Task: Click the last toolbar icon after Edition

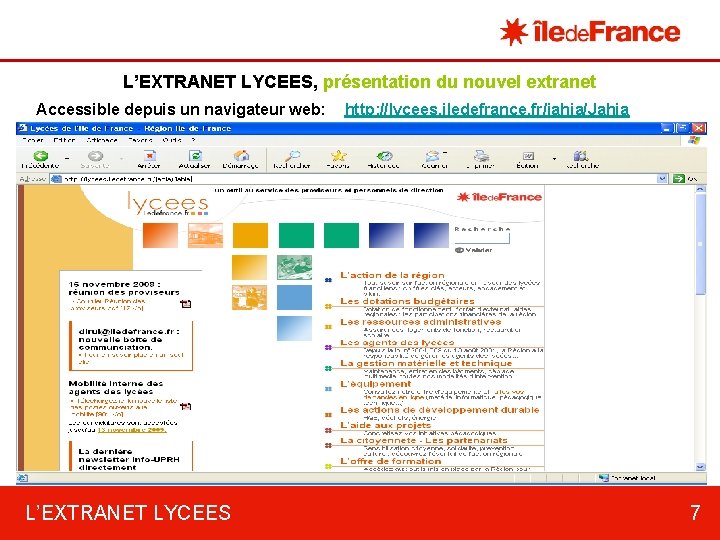Action: tap(581, 156)
